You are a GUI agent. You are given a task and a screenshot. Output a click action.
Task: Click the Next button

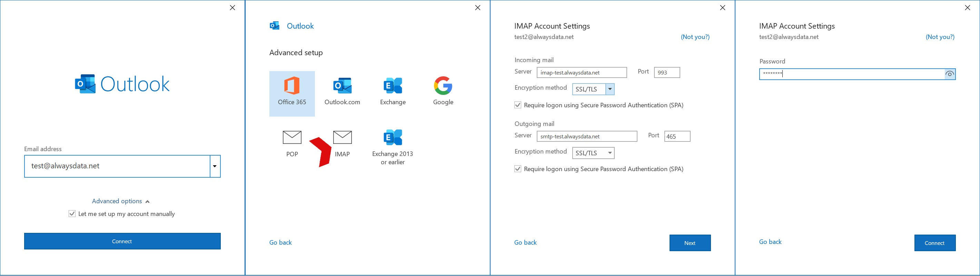click(x=690, y=243)
